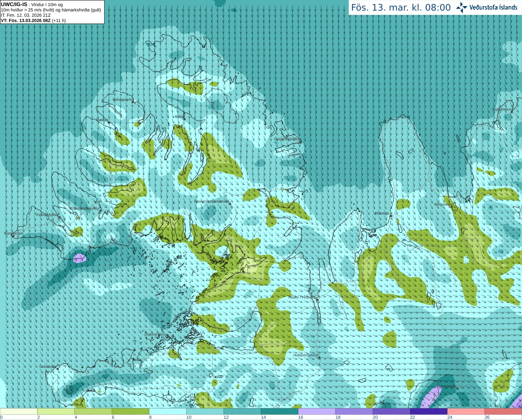Click the Æðey station label
The width and height of the screenshot is (522, 420).
coord(178,117)
